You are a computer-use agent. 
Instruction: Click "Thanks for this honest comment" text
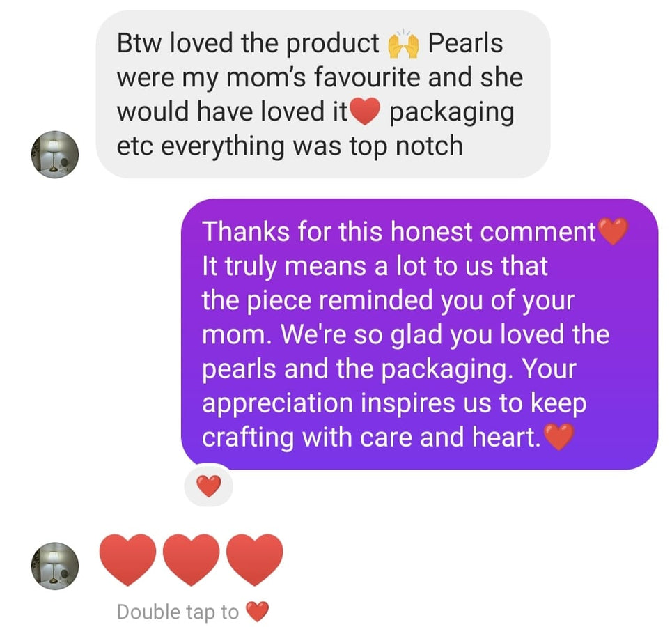(x=398, y=231)
